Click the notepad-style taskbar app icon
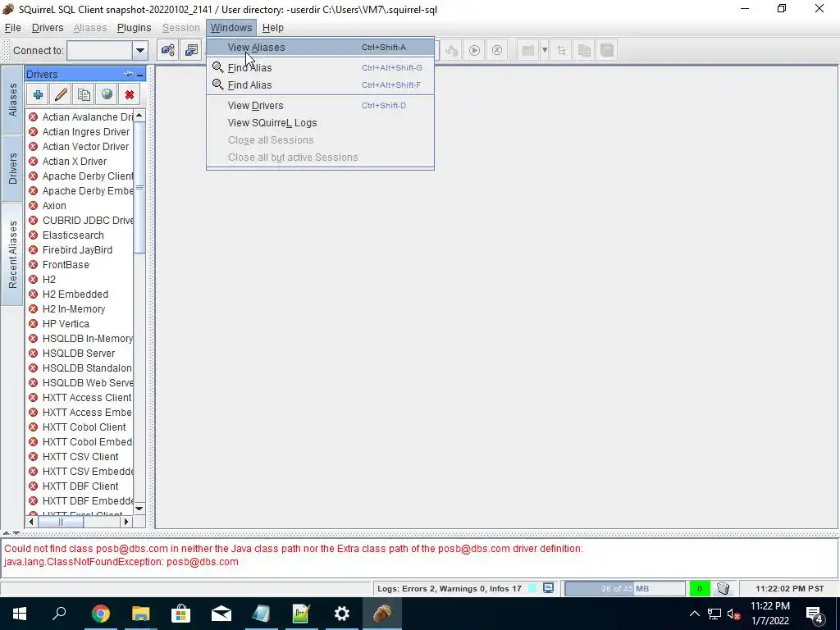This screenshot has height=630, width=840. point(261,614)
